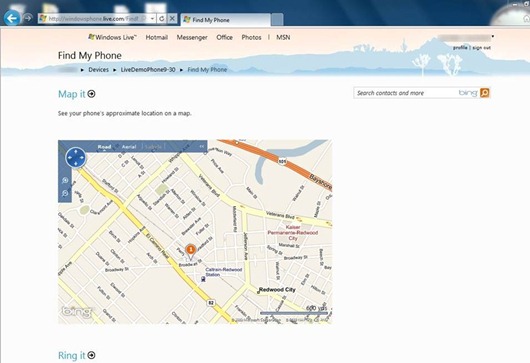
Task: Go to Devices in the breadcrumb
Action: coord(98,70)
